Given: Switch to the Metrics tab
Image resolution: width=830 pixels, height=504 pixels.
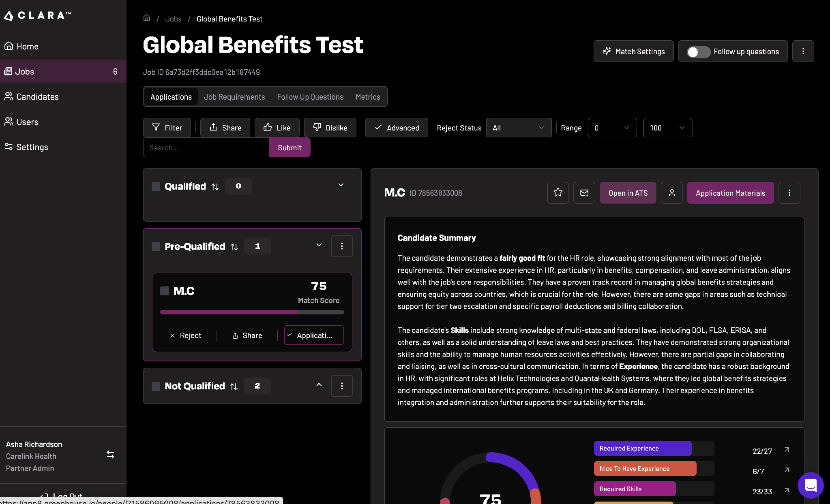Looking at the screenshot, I should coord(367,97).
